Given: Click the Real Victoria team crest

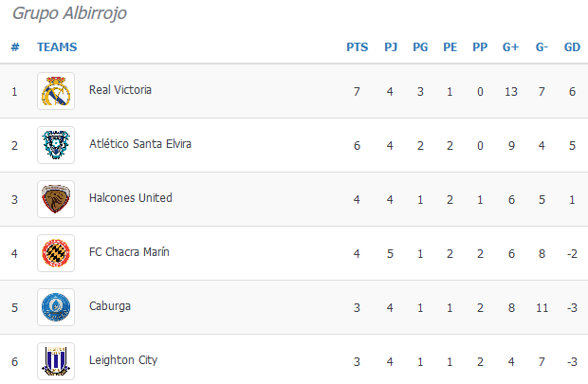Looking at the screenshot, I should pyautogui.click(x=55, y=91).
